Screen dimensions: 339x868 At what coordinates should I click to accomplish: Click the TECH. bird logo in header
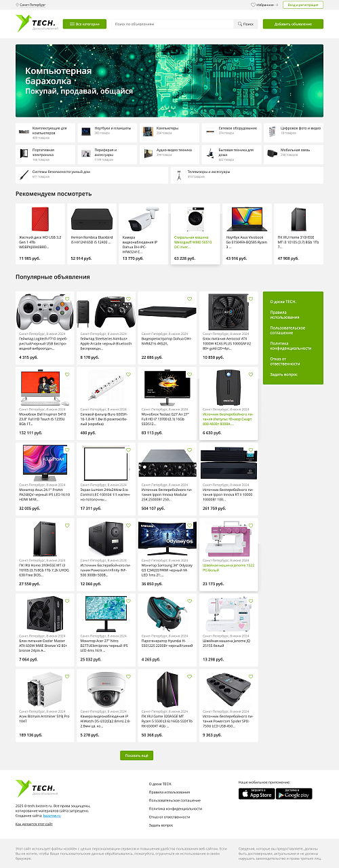(33, 24)
